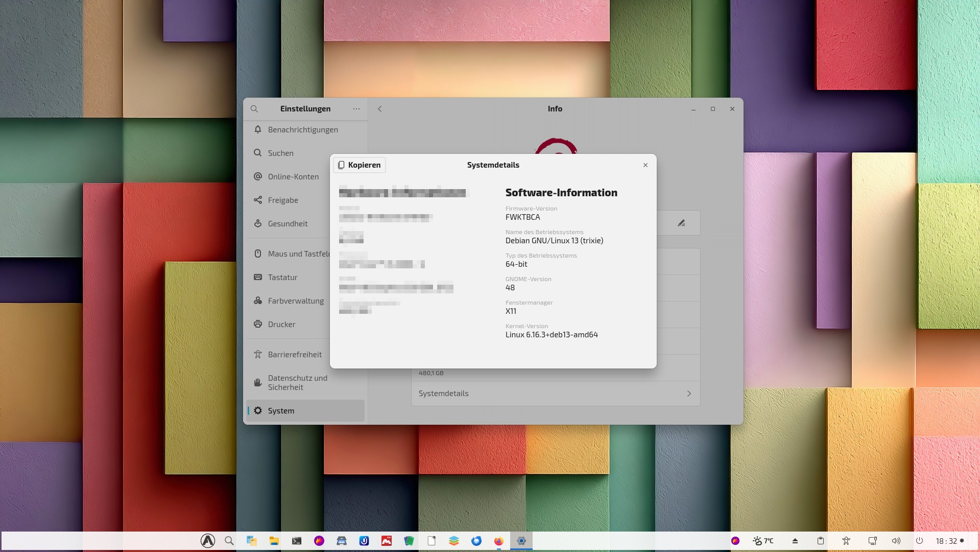Image resolution: width=980 pixels, height=552 pixels.
Task: Click the search icon in Einstellungen header
Action: (x=254, y=109)
